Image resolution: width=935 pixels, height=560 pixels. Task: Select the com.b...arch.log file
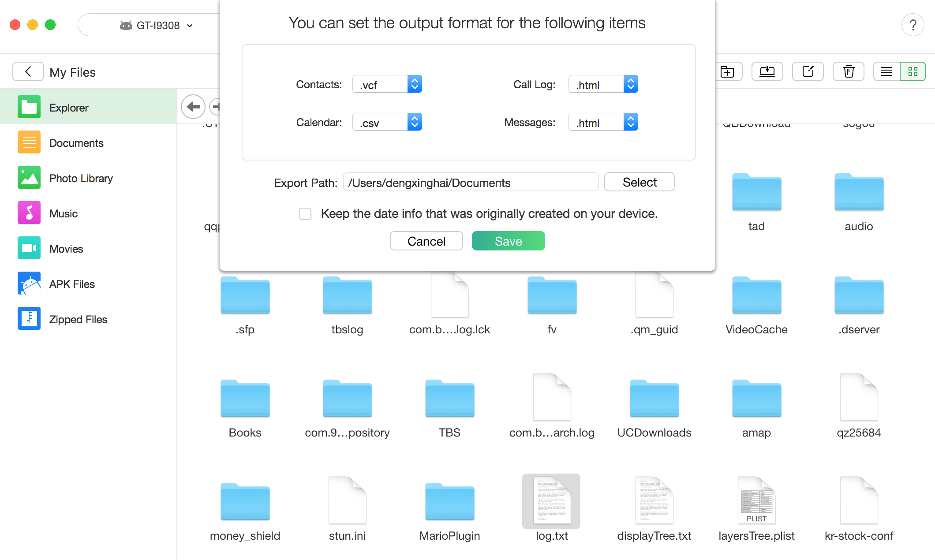(x=552, y=397)
